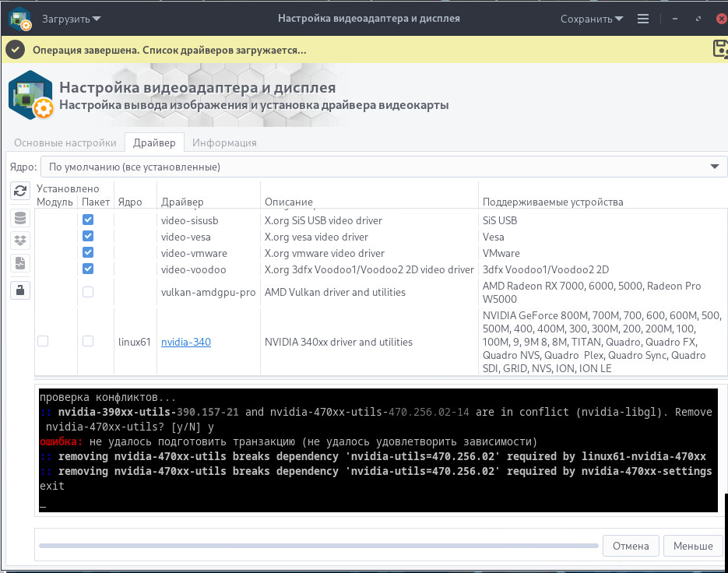The image size is (728, 573).
Task: Uncheck the video-vesa package checkbox
Action: [x=88, y=236]
